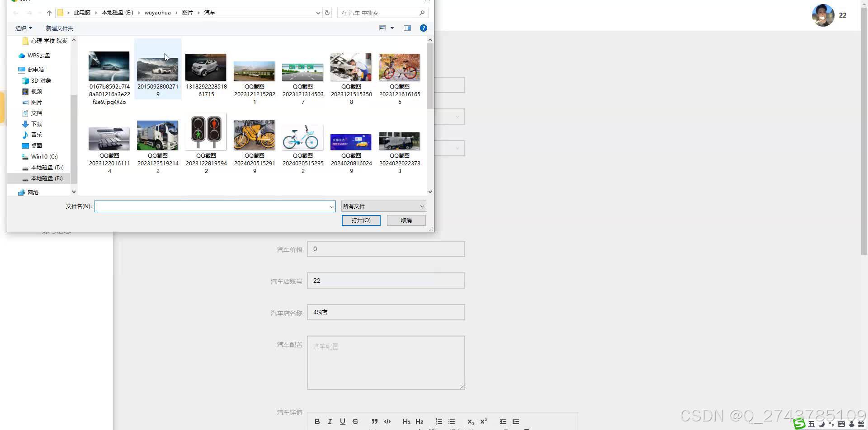Image resolution: width=868 pixels, height=430 pixels.
Task: Toggle bold formatting in the 汽车详情 editor
Action: [317, 421]
